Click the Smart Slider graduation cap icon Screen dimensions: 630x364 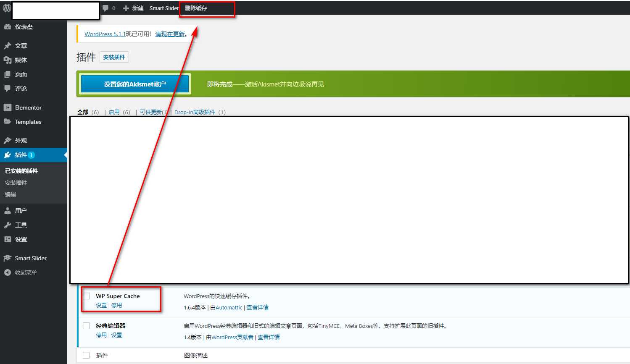click(x=8, y=258)
